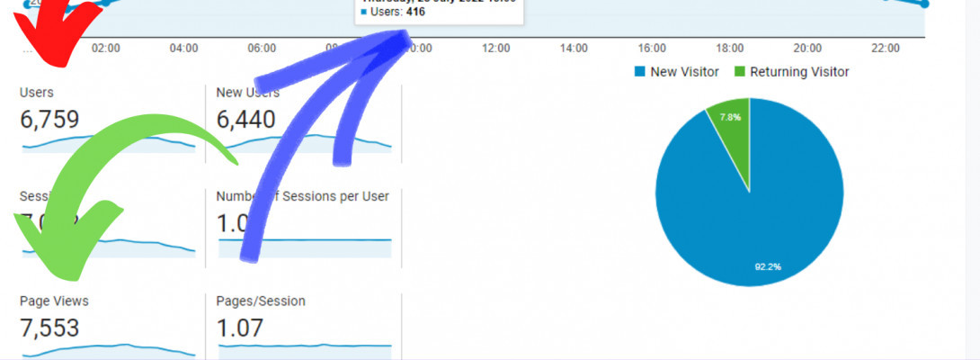This screenshot has width=980, height=360.
Task: Click the green Returning Visitor legend square
Action: click(740, 72)
